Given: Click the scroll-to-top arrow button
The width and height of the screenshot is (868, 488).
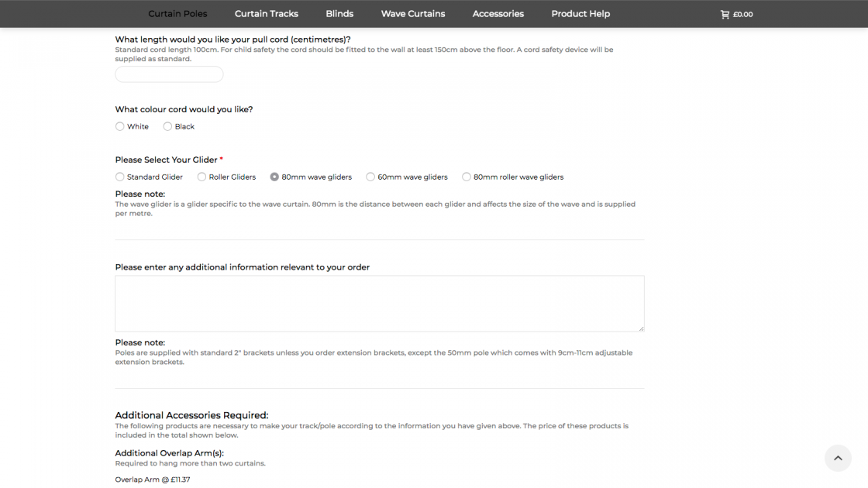Looking at the screenshot, I should click(838, 458).
